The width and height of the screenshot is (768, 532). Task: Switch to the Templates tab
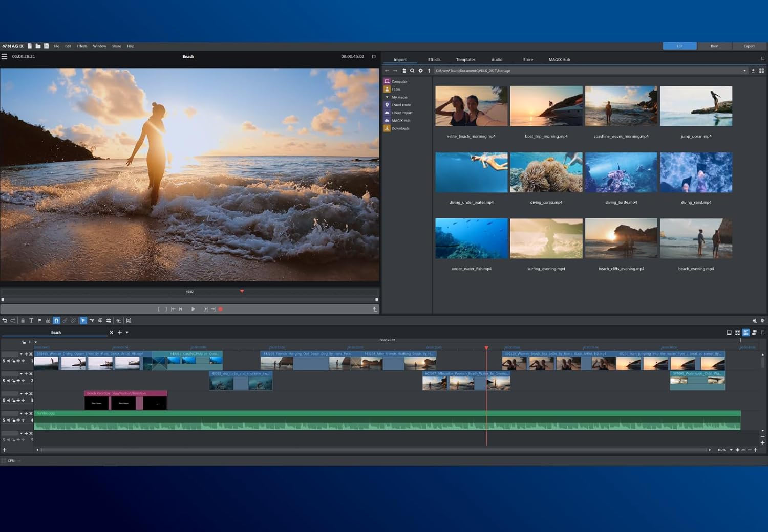(x=465, y=59)
